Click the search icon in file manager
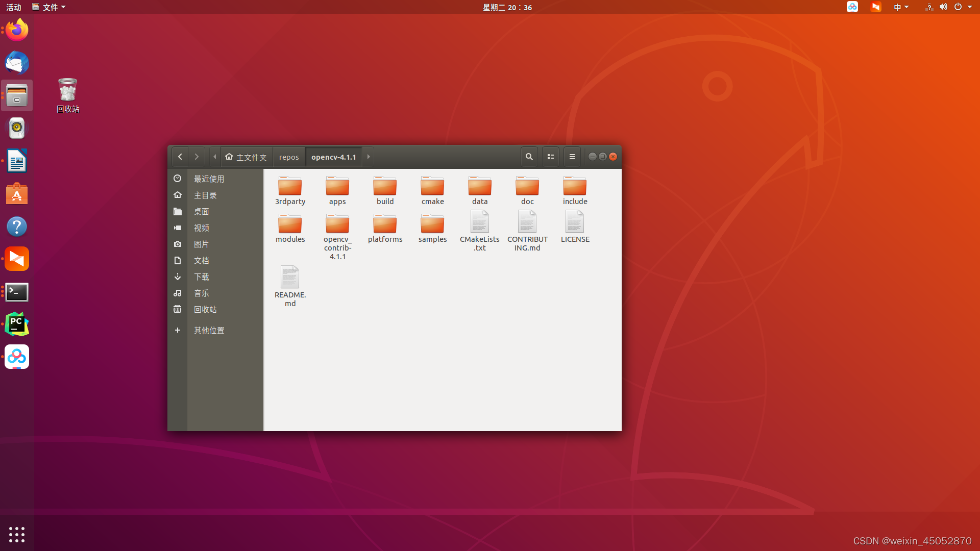Screen dimensions: 980x551 529,157
